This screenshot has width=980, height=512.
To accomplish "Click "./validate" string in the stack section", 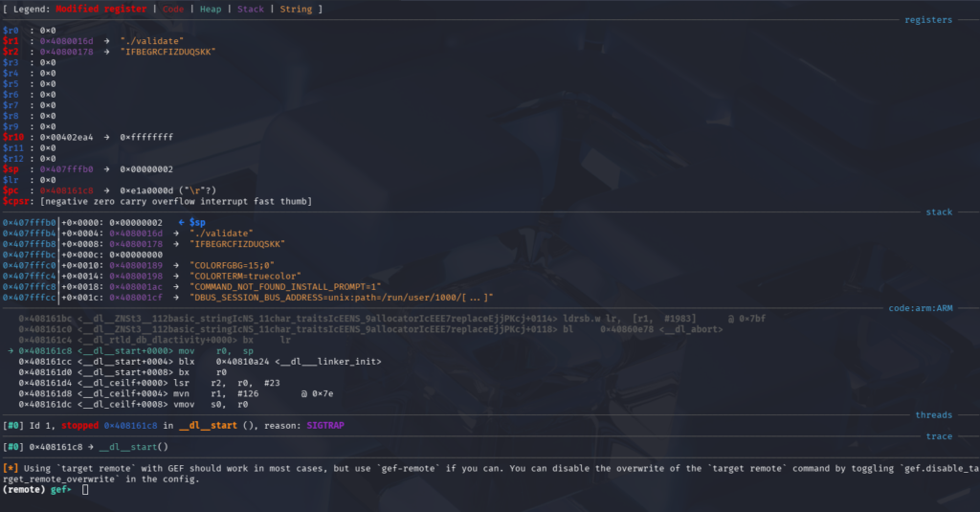I will [x=221, y=234].
